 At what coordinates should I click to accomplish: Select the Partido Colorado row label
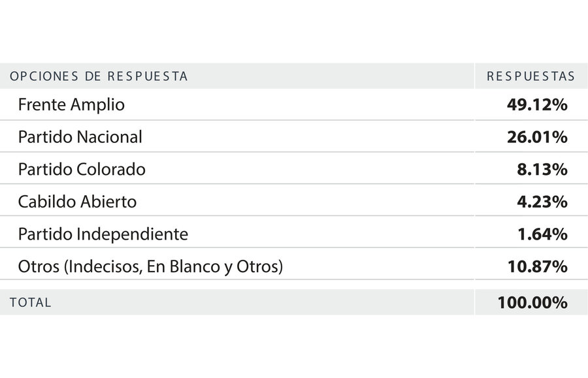click(x=82, y=169)
